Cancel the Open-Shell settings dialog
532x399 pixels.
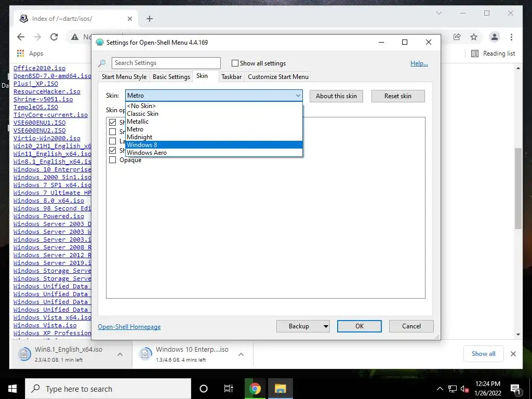tap(411, 326)
